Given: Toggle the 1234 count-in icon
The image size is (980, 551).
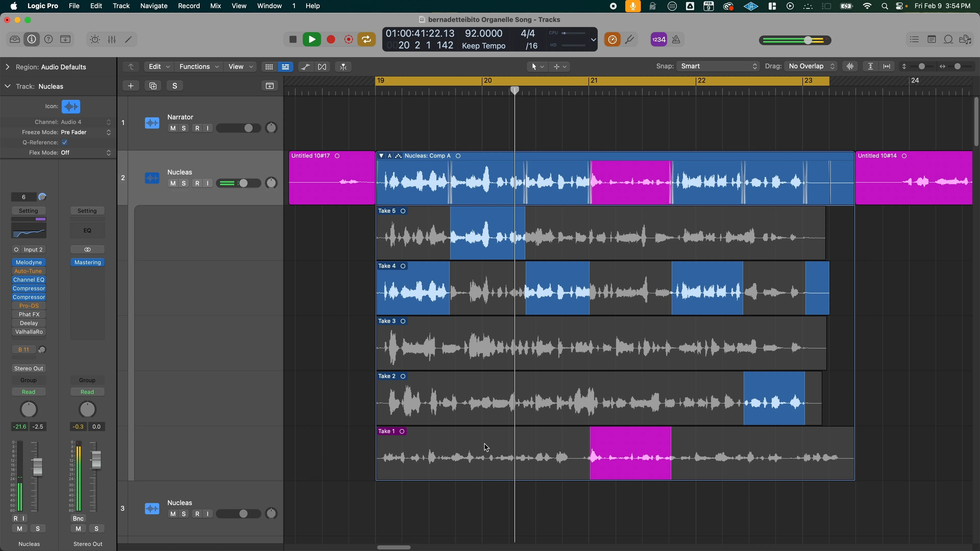Looking at the screenshot, I should pos(658,39).
